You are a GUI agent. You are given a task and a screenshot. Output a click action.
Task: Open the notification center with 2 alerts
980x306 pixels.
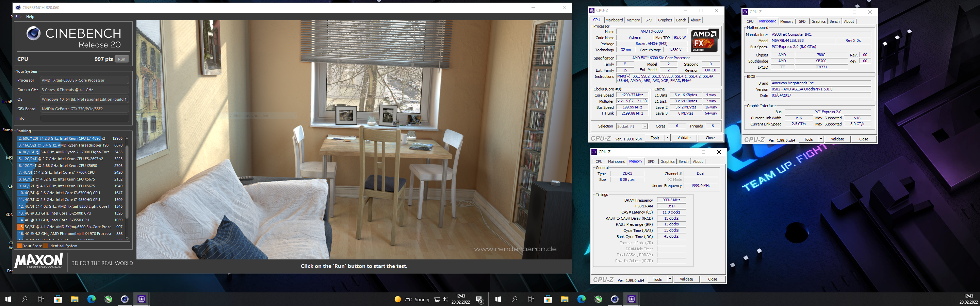click(480, 300)
